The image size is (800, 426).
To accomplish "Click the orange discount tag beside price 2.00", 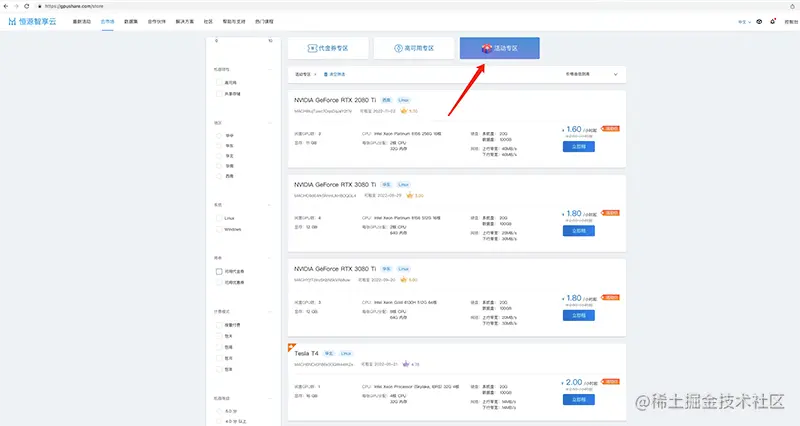I will tap(610, 382).
